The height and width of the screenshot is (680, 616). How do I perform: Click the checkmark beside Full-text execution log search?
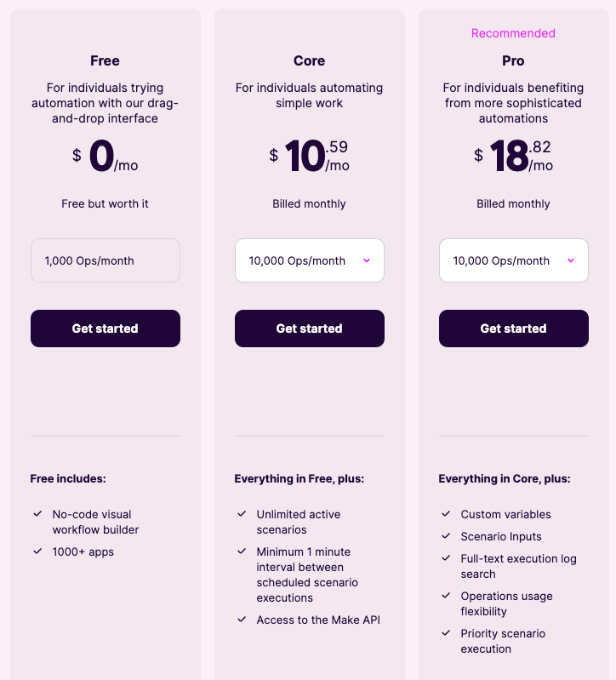(446, 558)
